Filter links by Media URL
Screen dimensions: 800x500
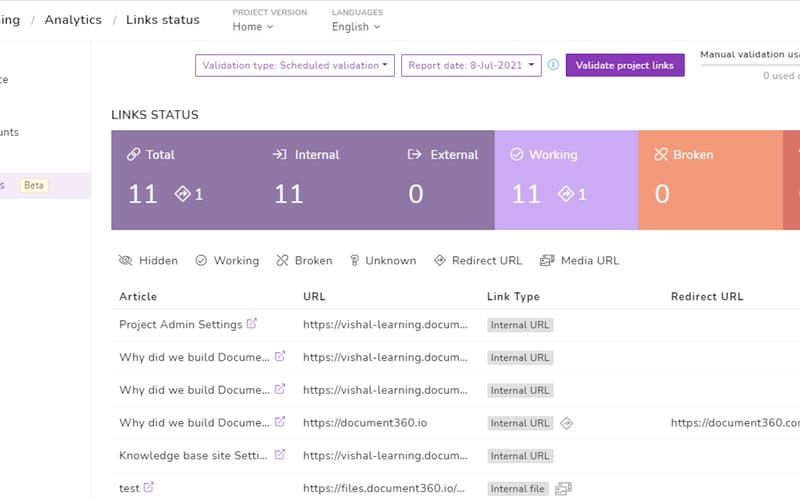580,261
